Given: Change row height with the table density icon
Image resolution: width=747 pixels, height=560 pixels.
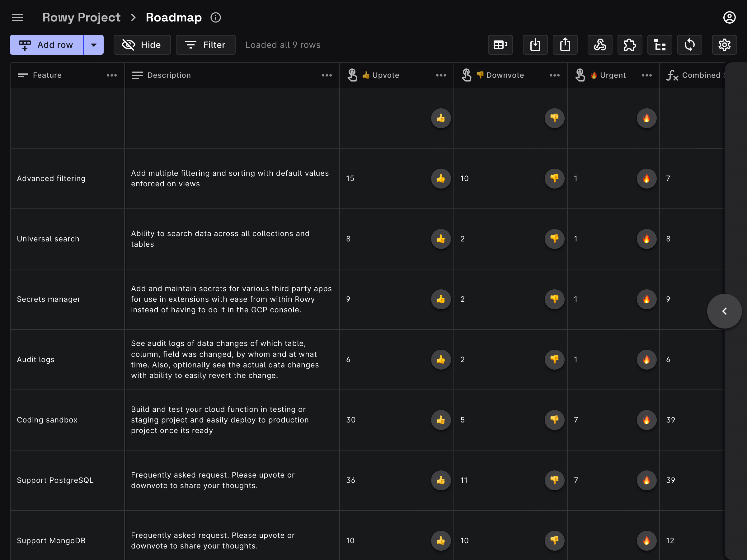Looking at the screenshot, I should tap(500, 44).
